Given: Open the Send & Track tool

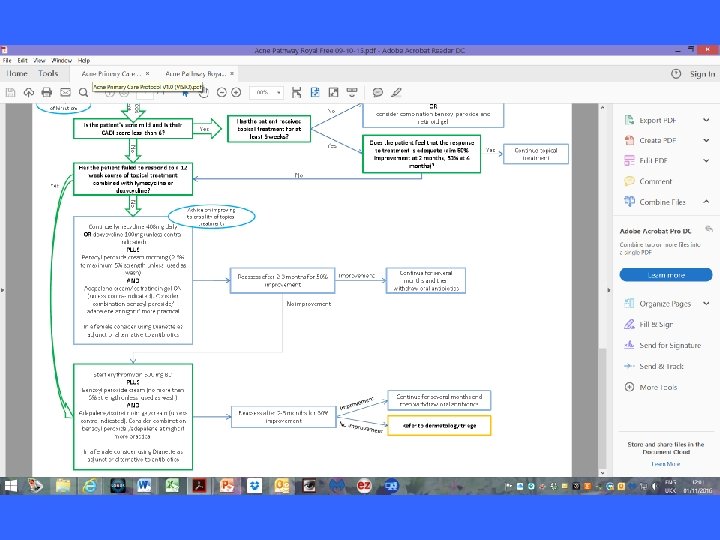Looking at the screenshot, I should [x=661, y=366].
